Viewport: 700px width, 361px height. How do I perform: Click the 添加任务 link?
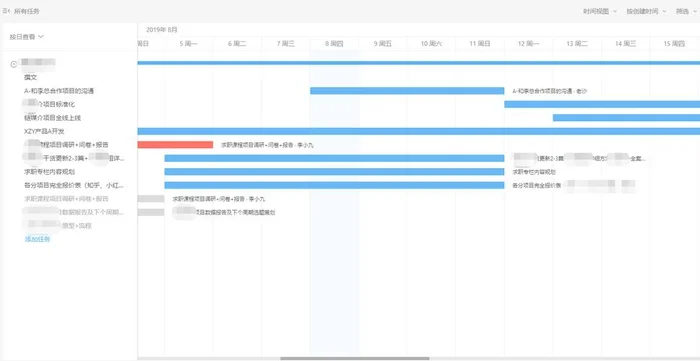click(x=37, y=239)
